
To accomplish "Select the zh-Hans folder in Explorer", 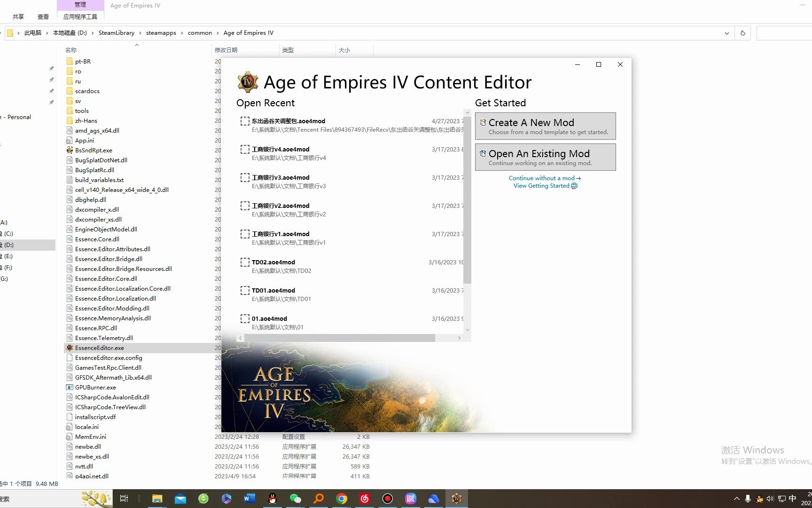I will pos(86,121).
